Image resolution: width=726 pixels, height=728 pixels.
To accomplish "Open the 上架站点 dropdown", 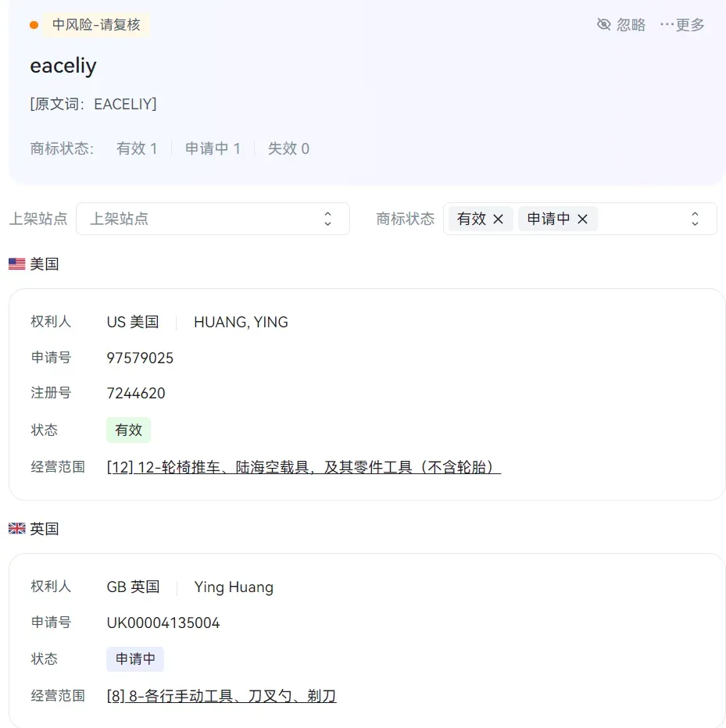I will [213, 219].
